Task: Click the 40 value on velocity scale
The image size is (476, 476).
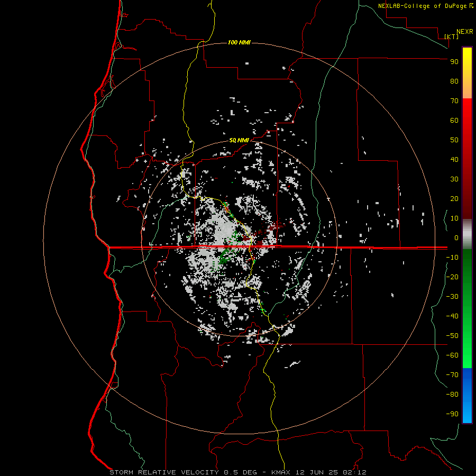Action: pyautogui.click(x=454, y=160)
